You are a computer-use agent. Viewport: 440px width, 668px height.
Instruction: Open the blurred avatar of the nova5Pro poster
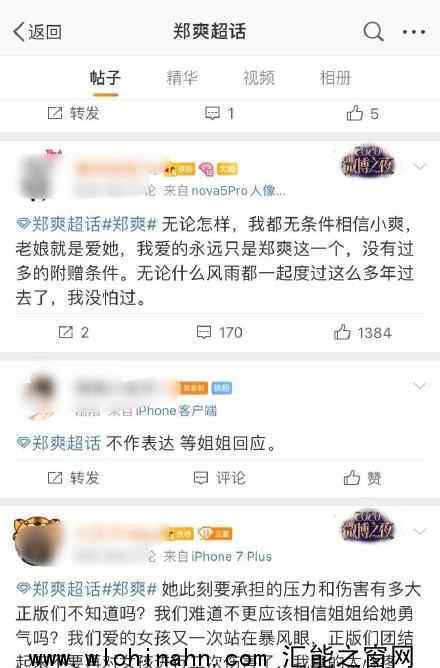38,176
